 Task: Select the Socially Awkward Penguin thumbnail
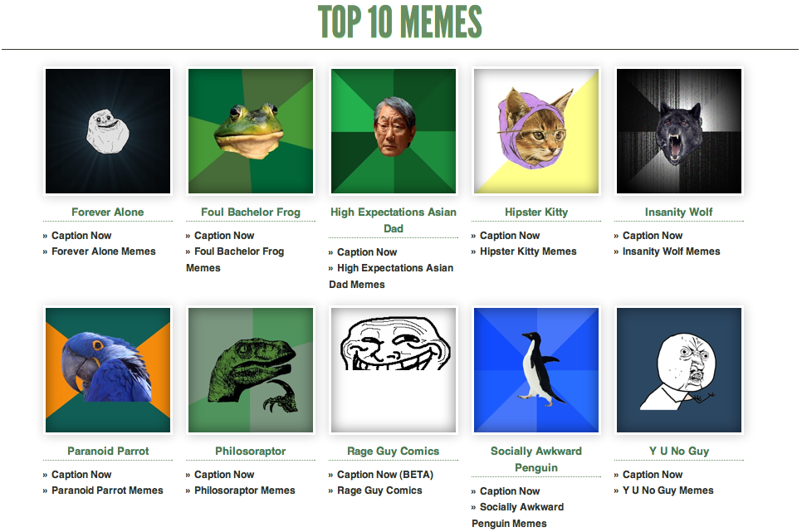pyautogui.click(x=536, y=370)
